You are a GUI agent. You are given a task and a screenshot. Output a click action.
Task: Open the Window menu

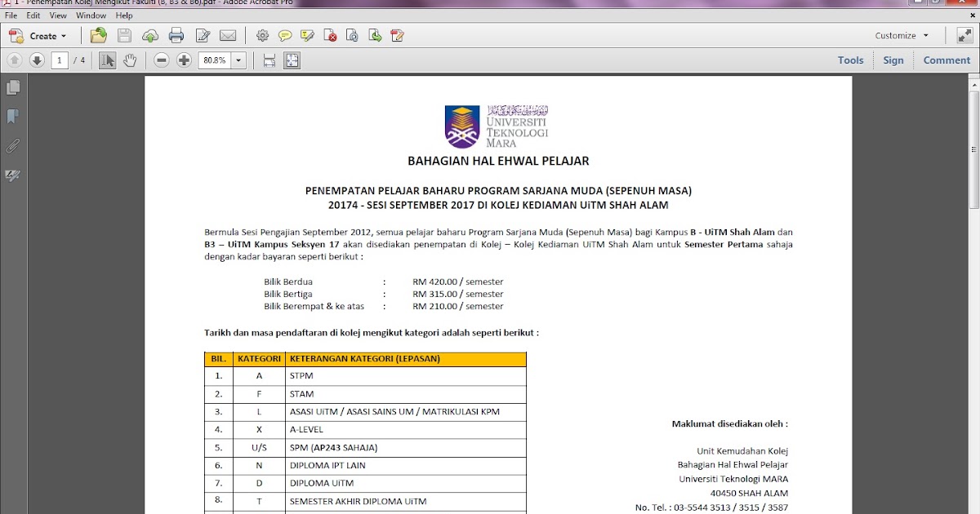tap(91, 16)
